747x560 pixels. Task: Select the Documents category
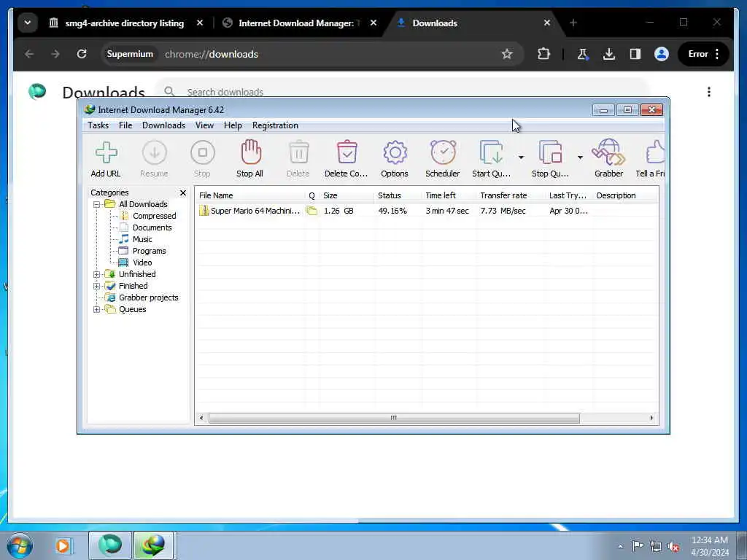[152, 227]
